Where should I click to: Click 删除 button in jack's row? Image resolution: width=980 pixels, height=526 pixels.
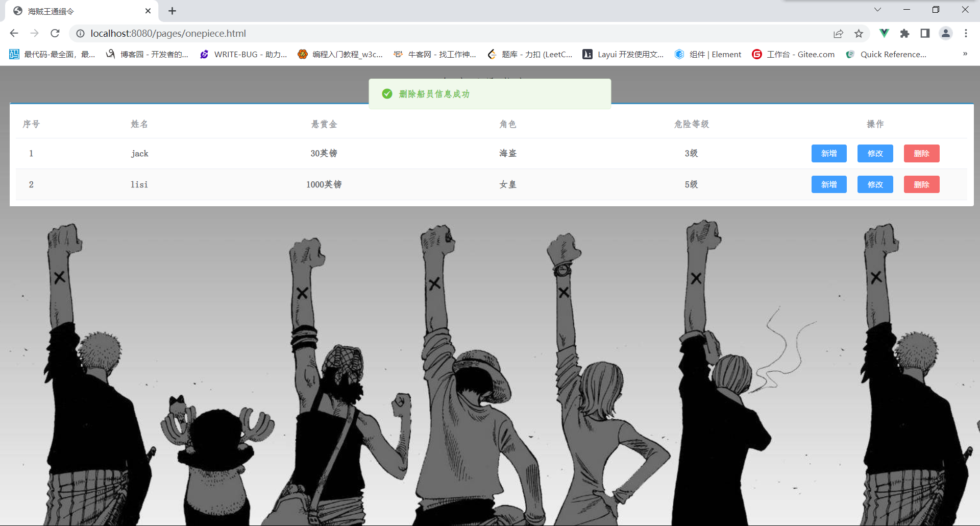coord(922,153)
